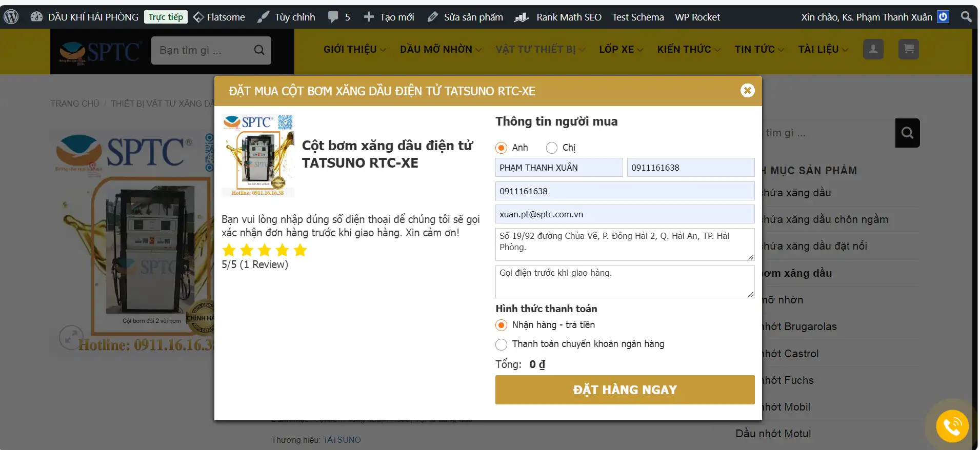Click the floating phone call button
The image size is (980, 450).
952,426
